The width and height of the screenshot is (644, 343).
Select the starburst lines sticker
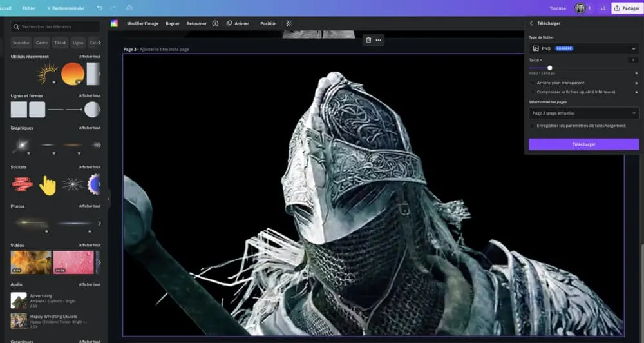pyautogui.click(x=73, y=184)
